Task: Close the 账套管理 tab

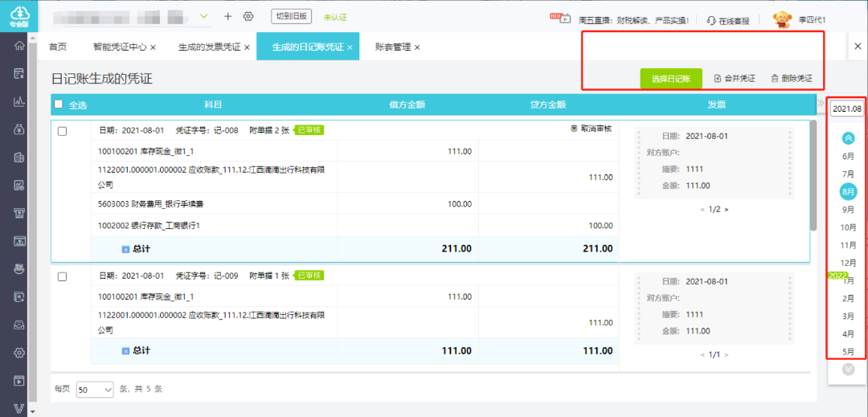Action: pos(417,47)
